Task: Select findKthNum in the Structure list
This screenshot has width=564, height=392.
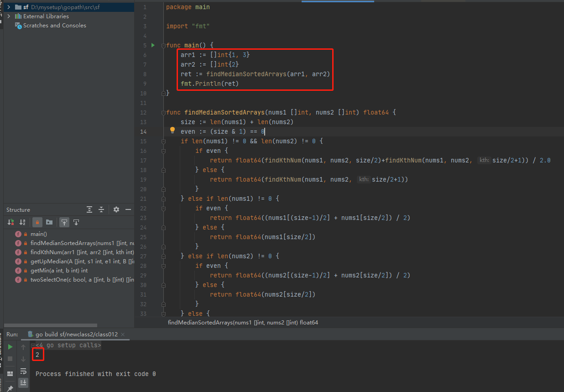Action: pyautogui.click(x=82, y=252)
